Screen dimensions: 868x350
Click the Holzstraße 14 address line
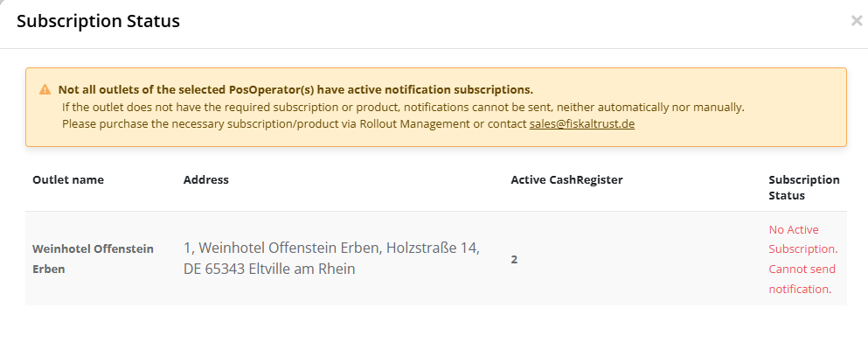[x=331, y=248]
